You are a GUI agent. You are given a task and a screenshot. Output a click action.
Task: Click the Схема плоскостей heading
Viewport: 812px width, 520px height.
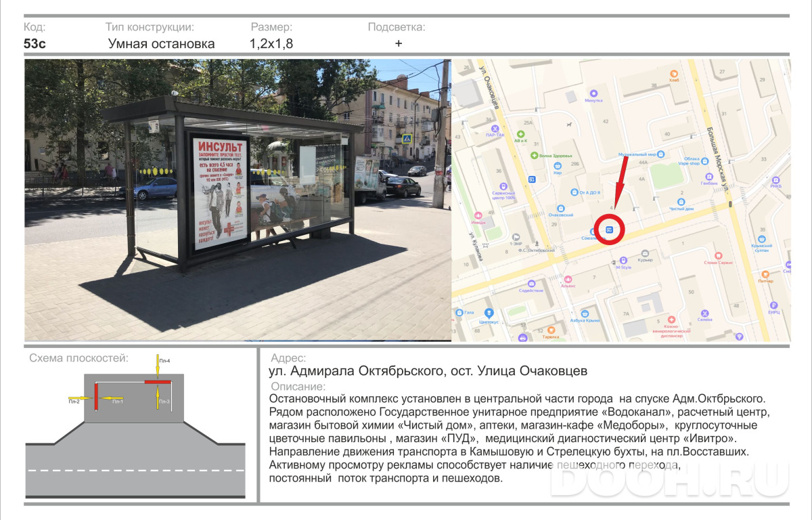[x=78, y=358]
